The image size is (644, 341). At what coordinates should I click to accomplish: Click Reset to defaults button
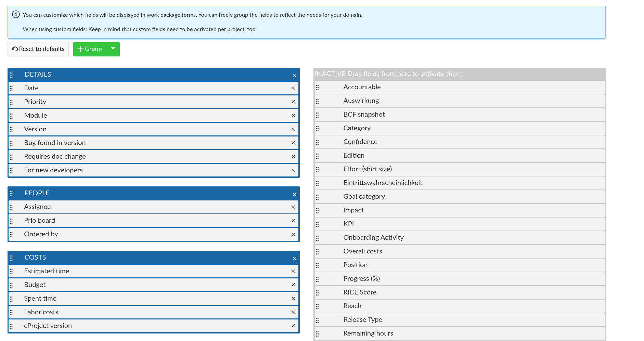[x=38, y=49]
